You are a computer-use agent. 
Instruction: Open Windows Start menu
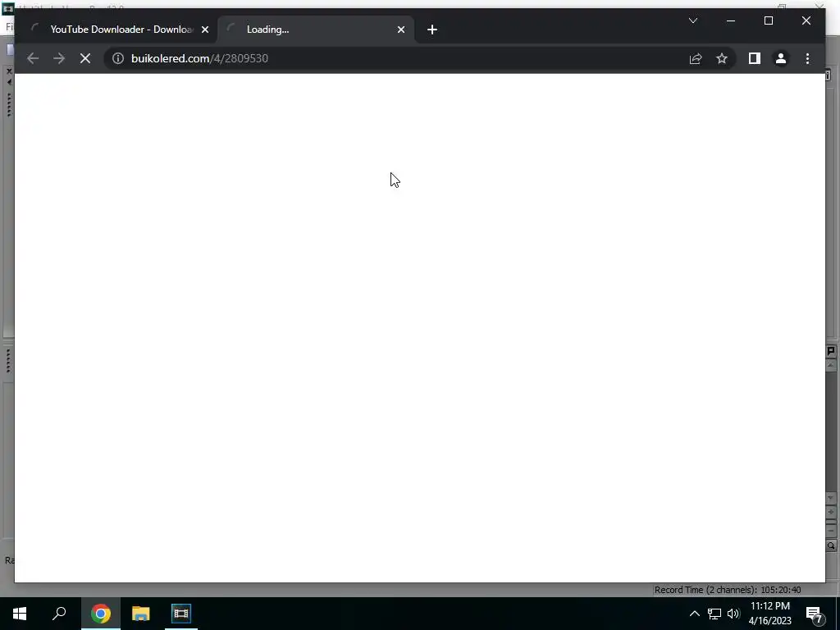(x=20, y=614)
